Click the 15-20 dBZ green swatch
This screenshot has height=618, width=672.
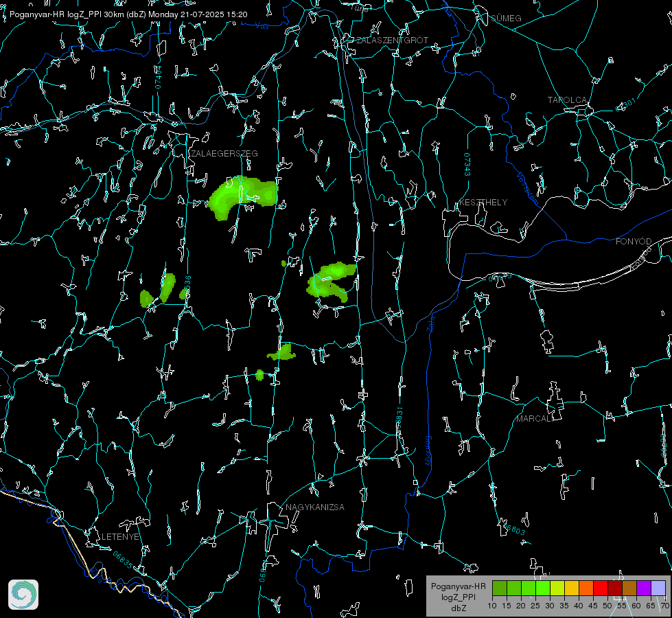point(514,588)
